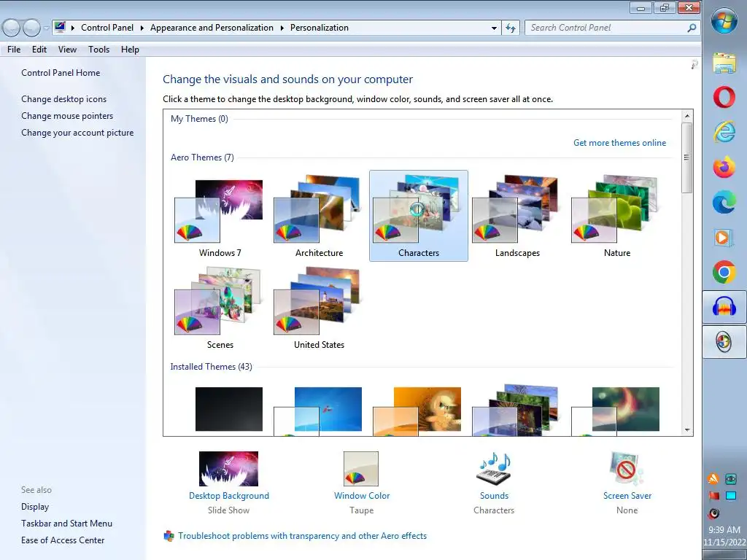Launch Internet Explorer from the taskbar

point(724,132)
